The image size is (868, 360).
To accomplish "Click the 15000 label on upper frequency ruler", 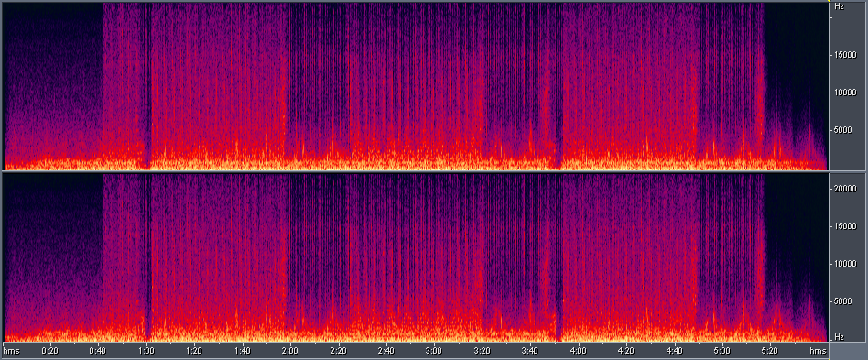I will 845,55.
